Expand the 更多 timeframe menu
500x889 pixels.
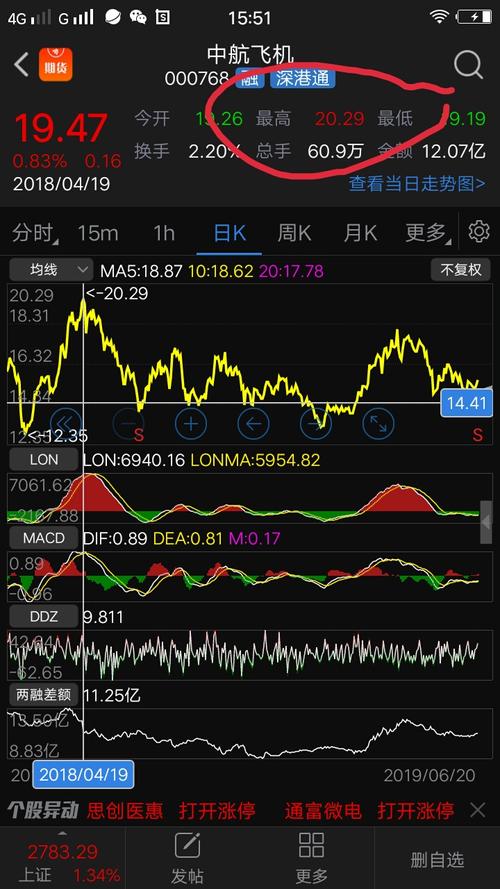tap(428, 232)
